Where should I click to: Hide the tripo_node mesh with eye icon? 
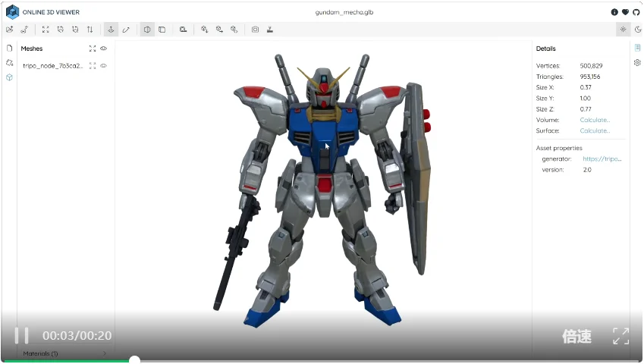[104, 66]
